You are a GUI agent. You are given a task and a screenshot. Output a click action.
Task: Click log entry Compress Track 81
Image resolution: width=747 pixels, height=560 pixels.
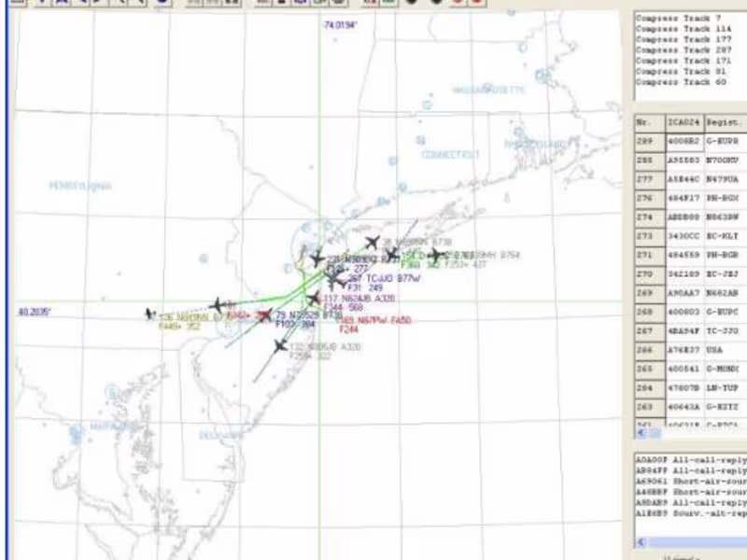[x=682, y=72]
